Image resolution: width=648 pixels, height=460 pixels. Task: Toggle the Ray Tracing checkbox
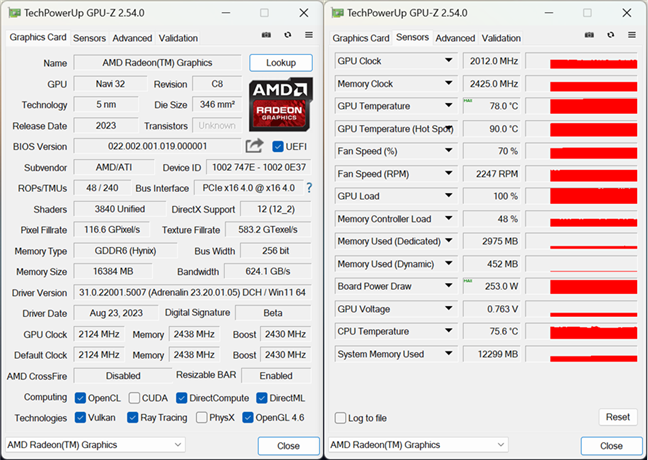(x=132, y=417)
